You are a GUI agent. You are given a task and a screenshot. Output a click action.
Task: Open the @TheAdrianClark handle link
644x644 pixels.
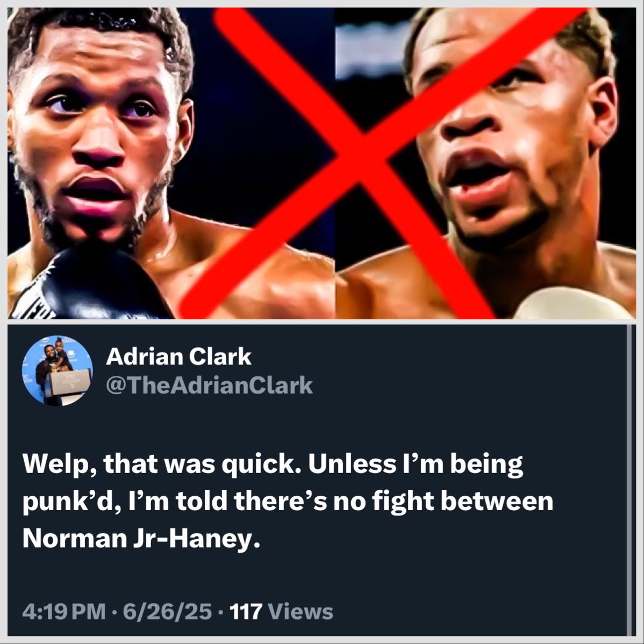[210, 385]
